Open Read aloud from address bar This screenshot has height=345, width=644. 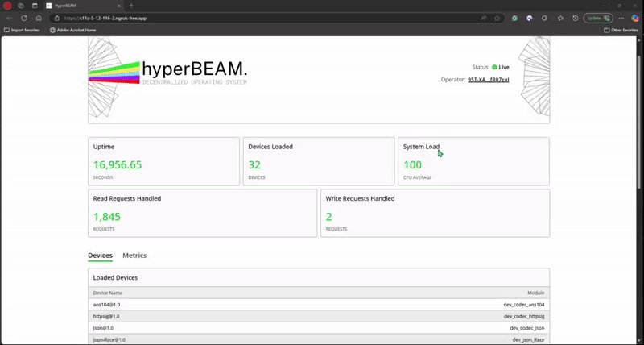[x=484, y=18]
